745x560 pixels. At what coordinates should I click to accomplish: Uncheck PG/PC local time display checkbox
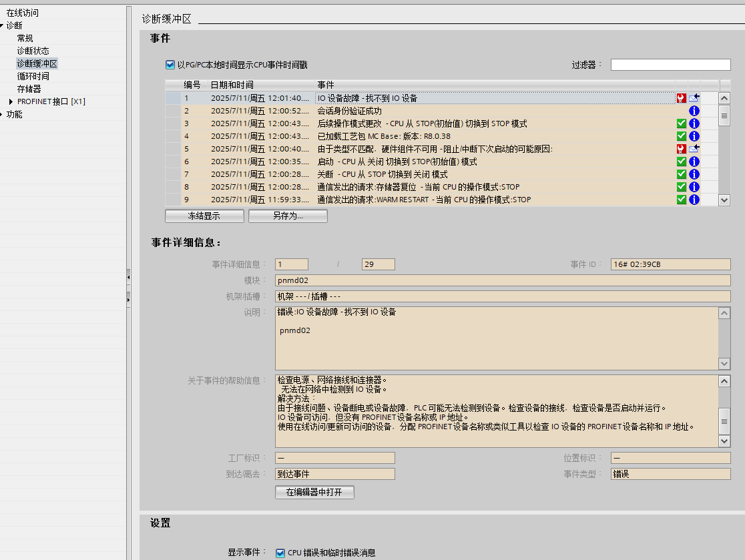click(x=170, y=65)
